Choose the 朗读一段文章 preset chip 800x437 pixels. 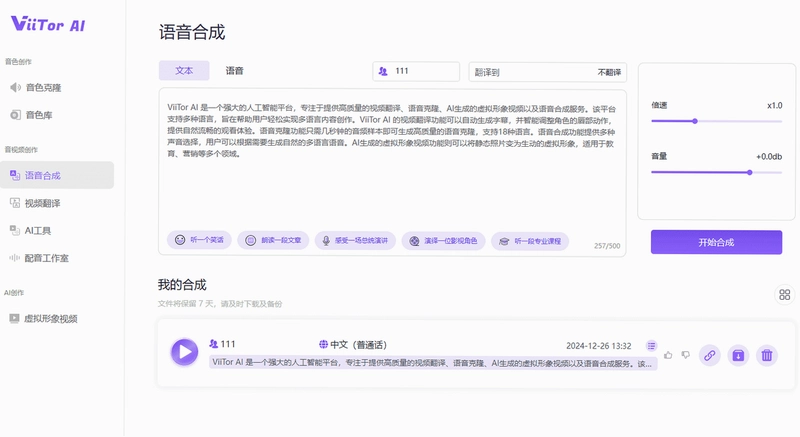point(273,240)
